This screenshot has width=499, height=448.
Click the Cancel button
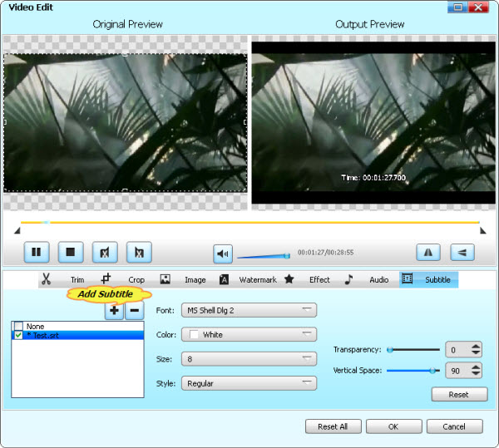coord(454,426)
